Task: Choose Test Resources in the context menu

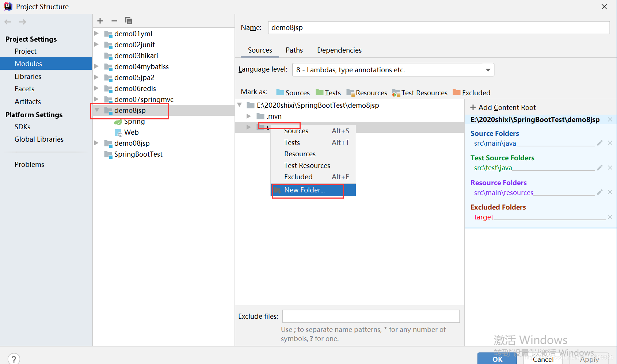Action: pyautogui.click(x=313, y=165)
